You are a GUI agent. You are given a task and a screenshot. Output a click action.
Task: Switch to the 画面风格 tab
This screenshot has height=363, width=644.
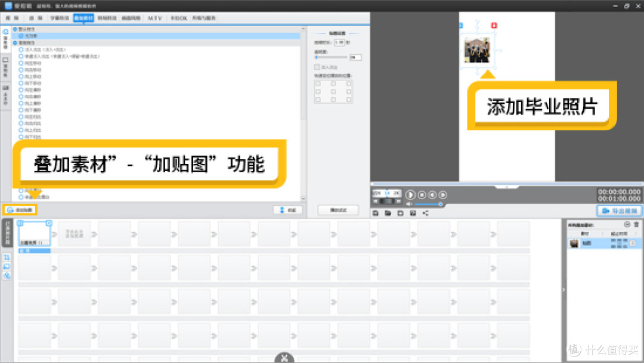point(131,18)
